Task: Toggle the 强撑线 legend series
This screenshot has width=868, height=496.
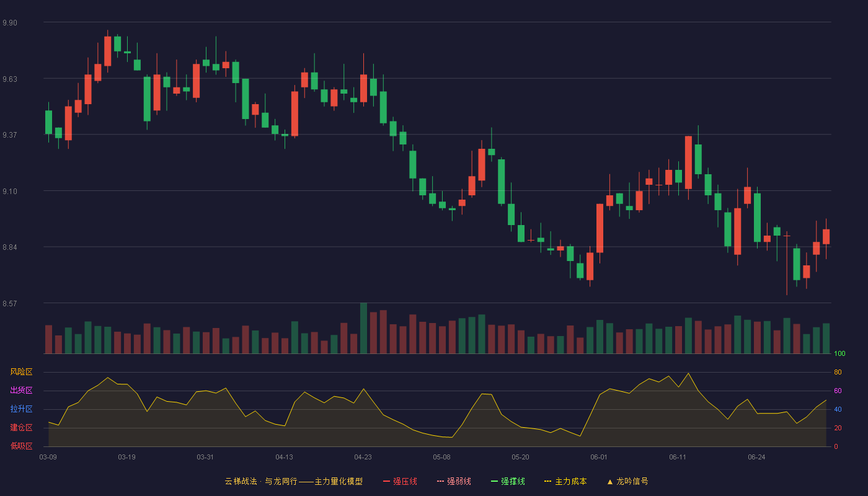Action: (508, 481)
